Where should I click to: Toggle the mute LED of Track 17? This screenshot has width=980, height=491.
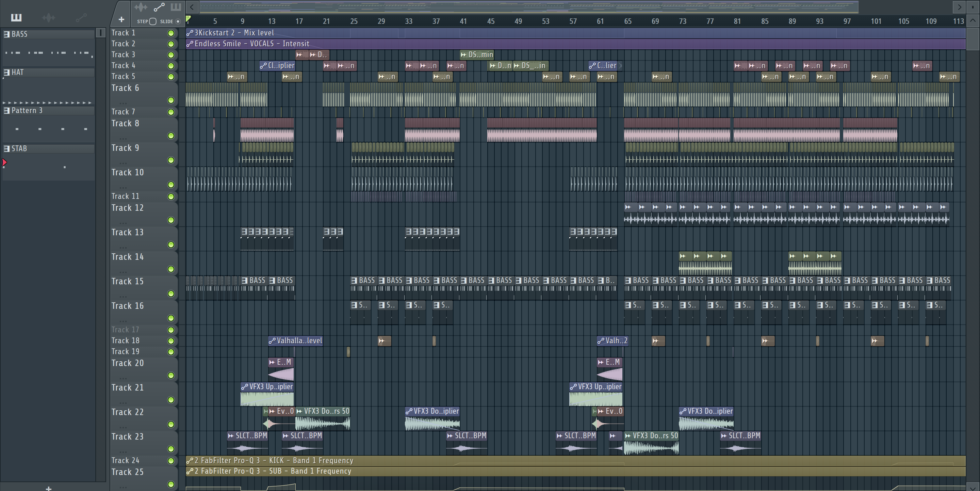[x=171, y=330]
